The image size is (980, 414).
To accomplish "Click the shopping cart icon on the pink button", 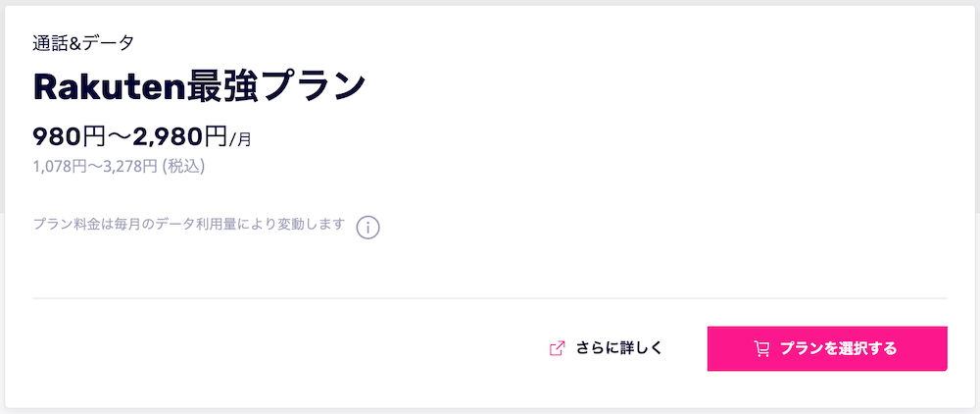I will (x=761, y=348).
